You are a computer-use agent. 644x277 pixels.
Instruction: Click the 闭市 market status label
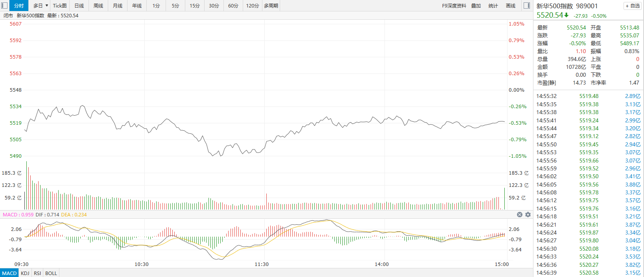[8, 15]
